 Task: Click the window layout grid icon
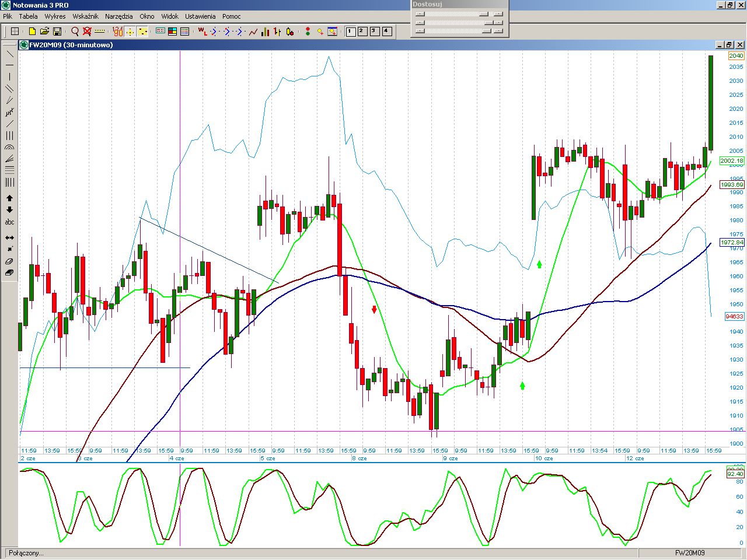point(15,32)
